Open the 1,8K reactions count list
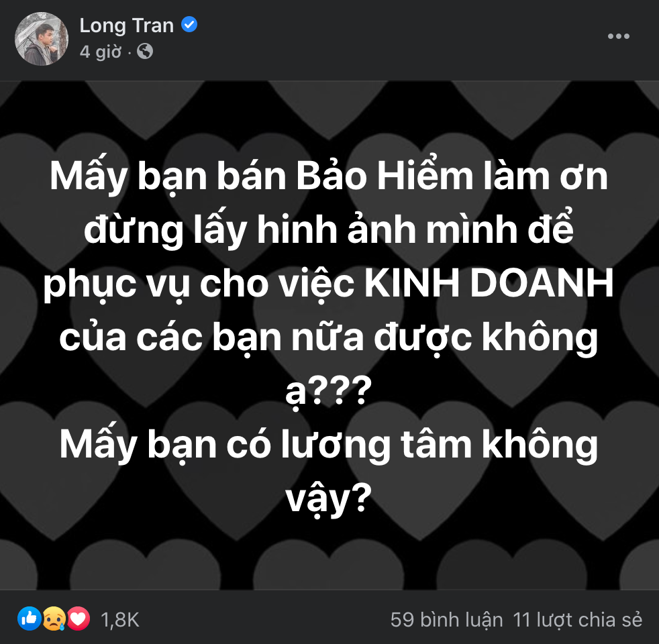 tap(119, 620)
